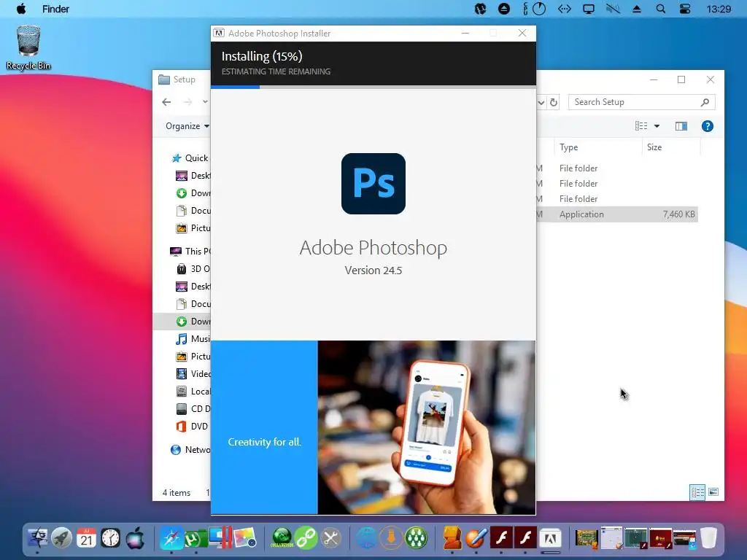747x560 pixels.
Task: Select Music in Explorer sidebar
Action: (x=193, y=338)
